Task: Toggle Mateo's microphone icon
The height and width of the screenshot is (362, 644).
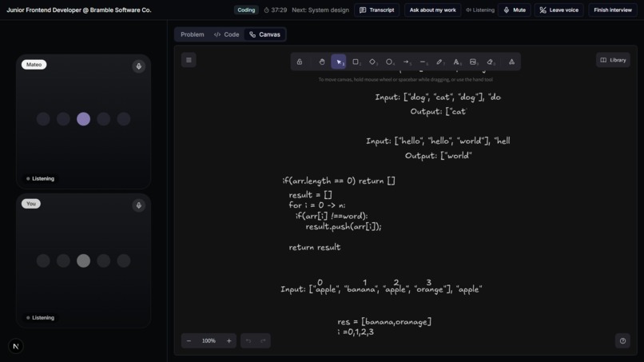Action: tap(139, 66)
